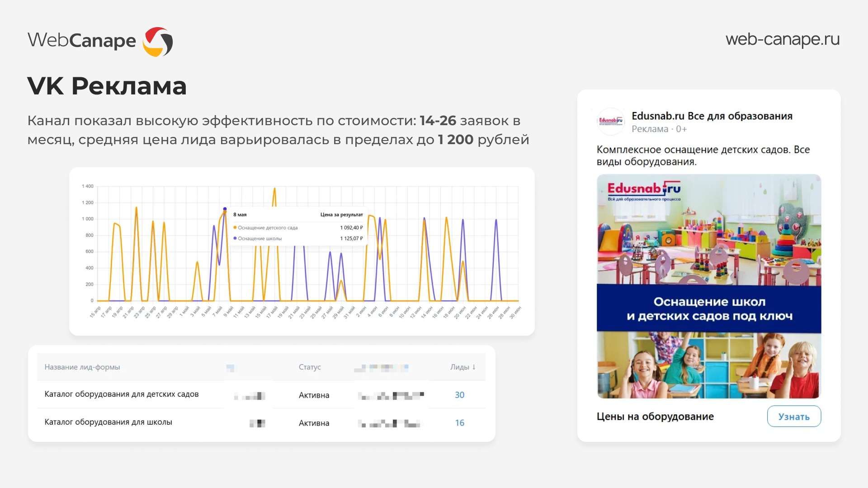
Task: Click the WebCanape swirl logo icon
Action: [x=158, y=42]
